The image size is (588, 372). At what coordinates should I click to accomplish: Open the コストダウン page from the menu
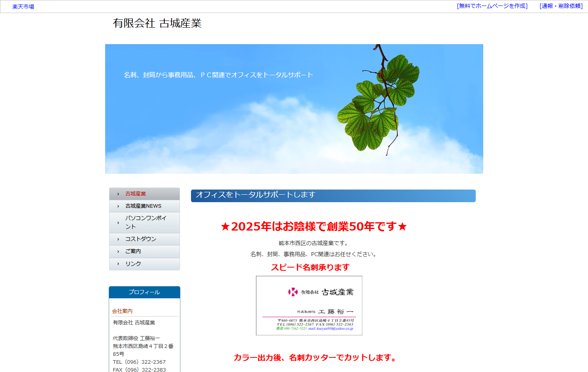click(140, 239)
